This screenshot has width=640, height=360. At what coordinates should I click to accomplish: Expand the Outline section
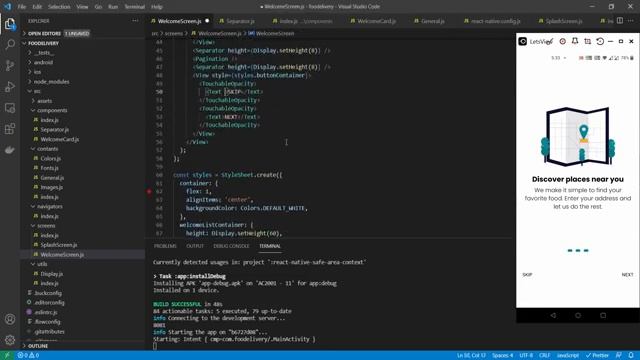[38, 346]
